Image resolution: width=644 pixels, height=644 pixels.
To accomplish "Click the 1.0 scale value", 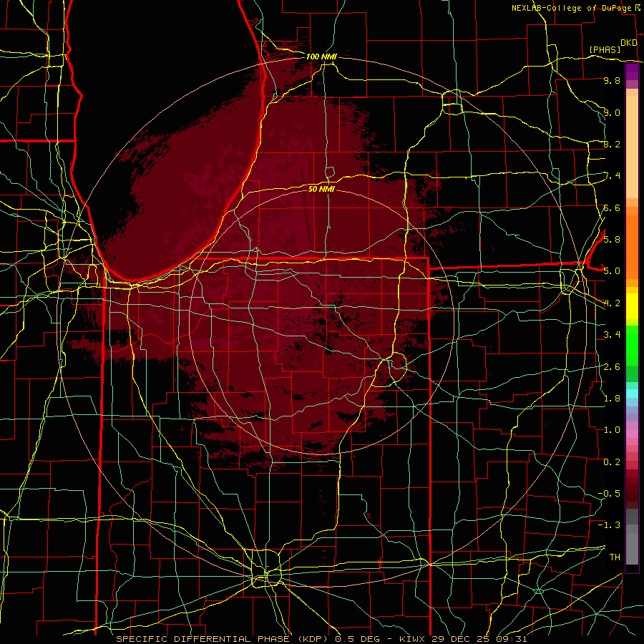I will tap(612, 430).
